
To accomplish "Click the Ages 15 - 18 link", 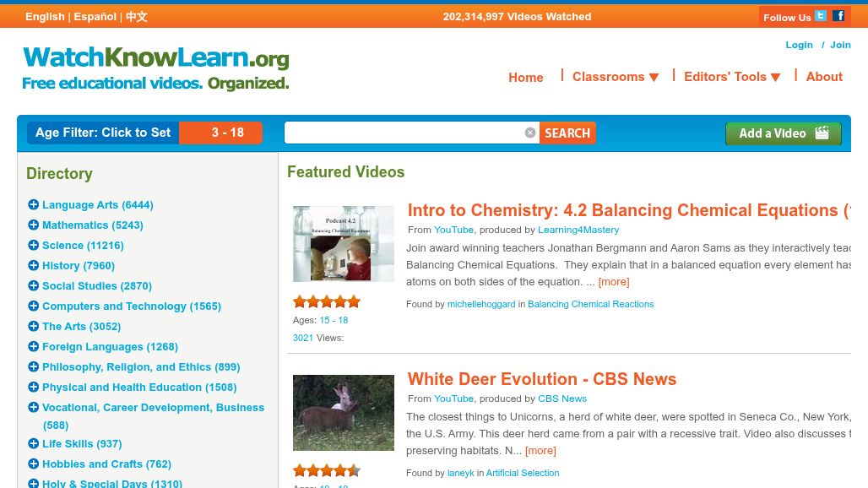I will pyautogui.click(x=334, y=320).
